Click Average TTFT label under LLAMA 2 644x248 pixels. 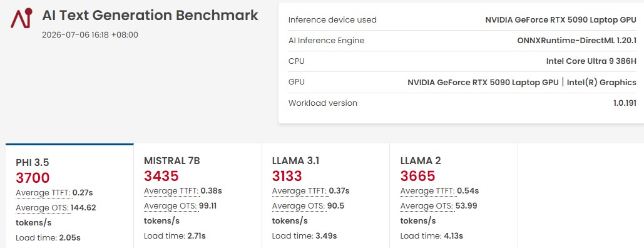427,191
